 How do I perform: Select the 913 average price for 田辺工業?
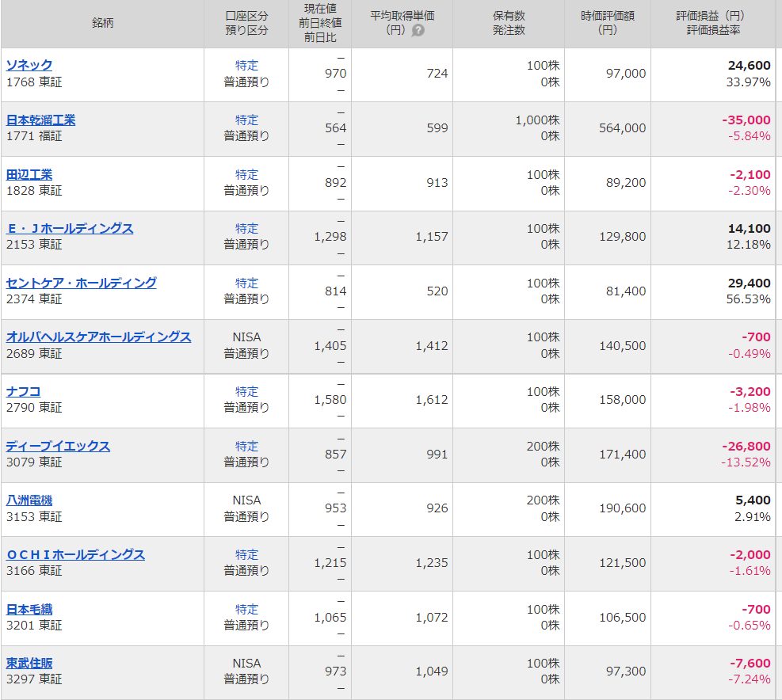click(x=437, y=182)
